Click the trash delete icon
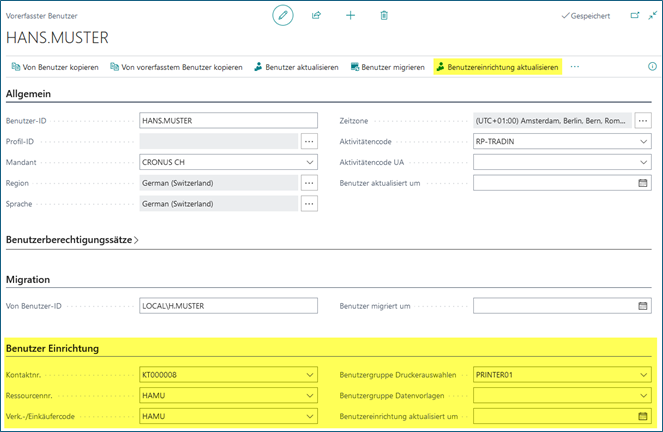Viewport: 663px width, 432px height. [x=384, y=16]
